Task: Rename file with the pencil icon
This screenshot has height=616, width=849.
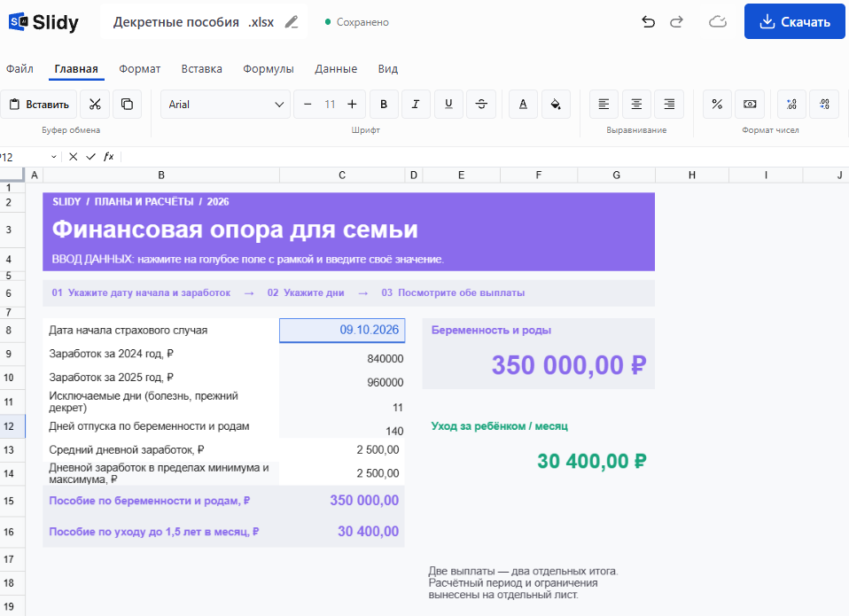Action: pyautogui.click(x=292, y=22)
